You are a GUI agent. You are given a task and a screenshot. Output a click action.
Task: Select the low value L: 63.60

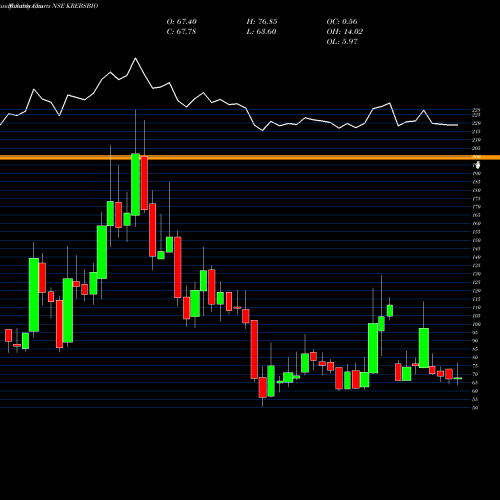pos(261,32)
